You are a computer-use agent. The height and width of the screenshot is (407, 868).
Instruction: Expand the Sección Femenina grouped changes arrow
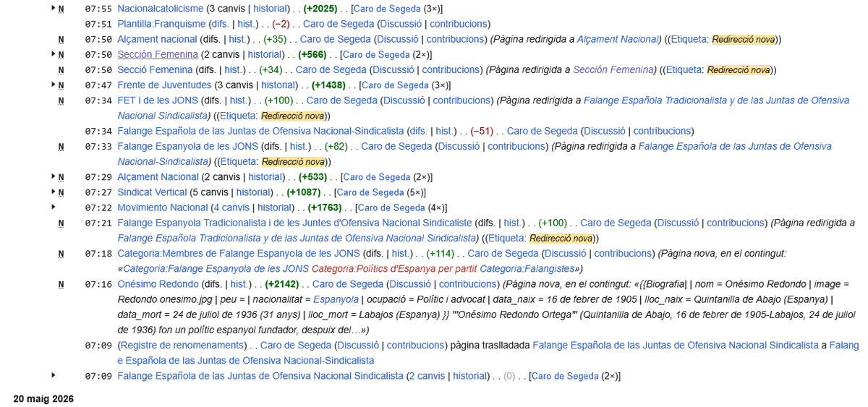tap(54, 54)
